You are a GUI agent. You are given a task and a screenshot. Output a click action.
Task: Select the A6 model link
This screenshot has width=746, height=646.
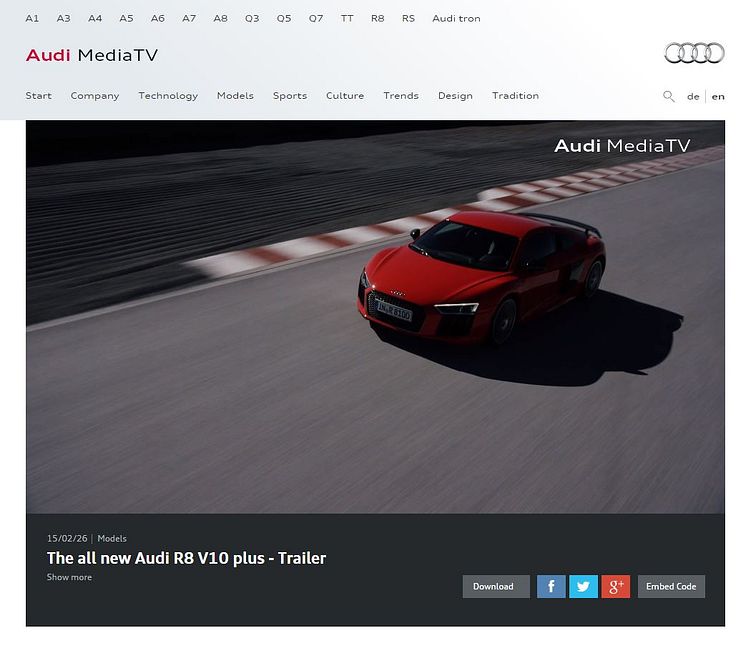(x=157, y=19)
